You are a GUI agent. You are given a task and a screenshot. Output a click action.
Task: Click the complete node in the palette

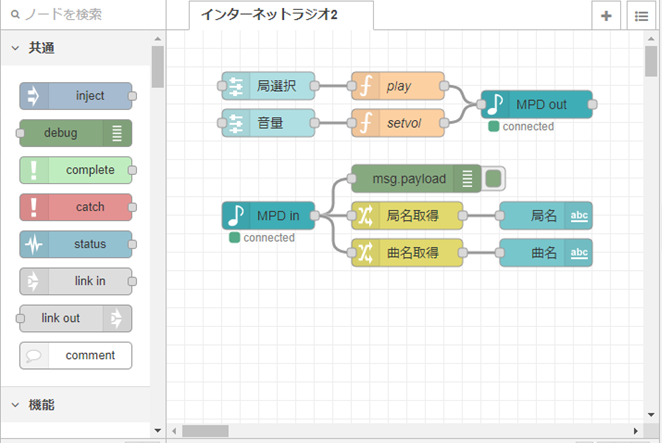[76, 170]
